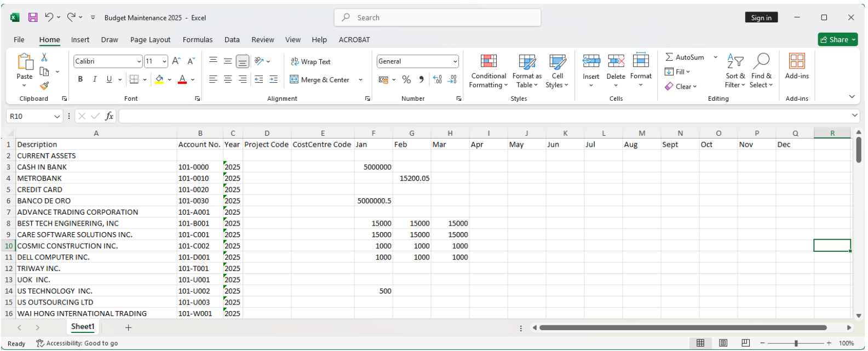Click the Search box in title bar
Image resolution: width=868 pixels, height=351 pixels.
pos(438,18)
